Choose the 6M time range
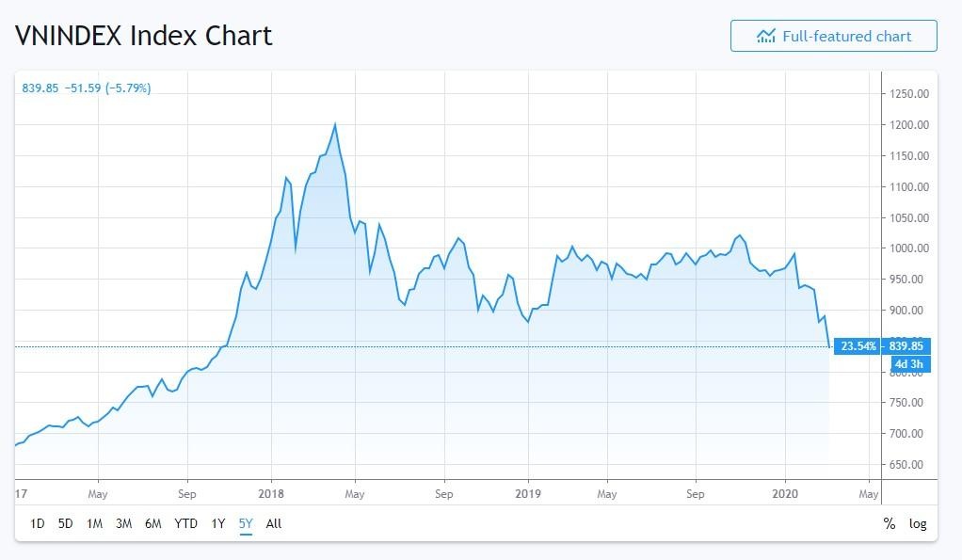Screen dimensions: 962x560 pyautogui.click(x=153, y=523)
